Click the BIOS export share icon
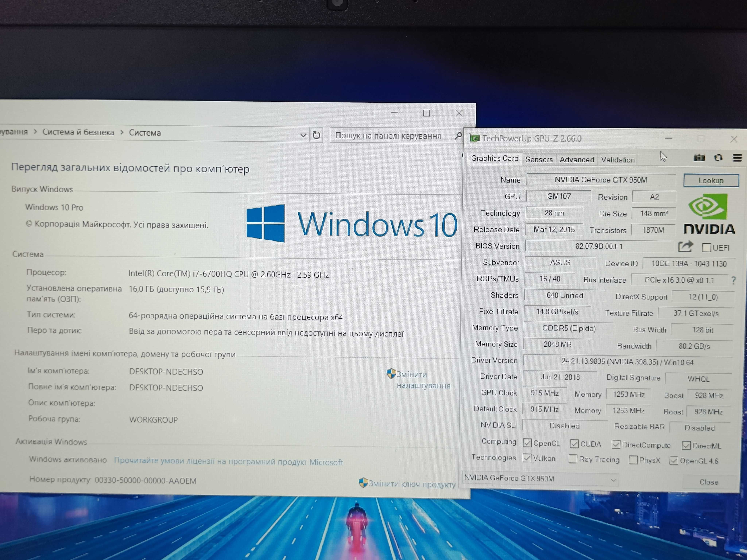 685,246
